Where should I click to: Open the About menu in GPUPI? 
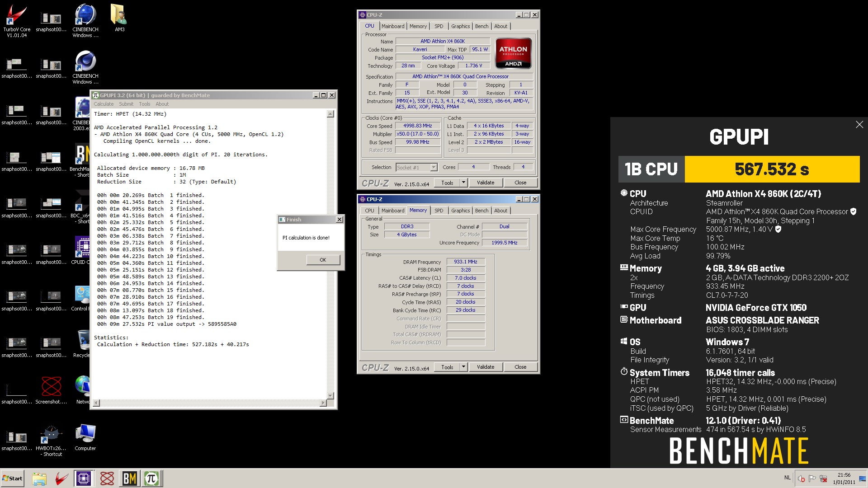[162, 104]
